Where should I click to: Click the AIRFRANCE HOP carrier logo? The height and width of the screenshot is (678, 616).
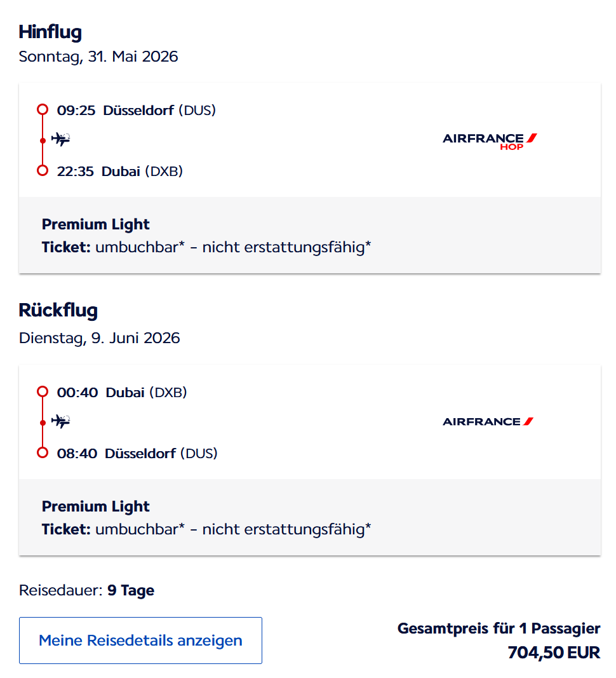click(x=489, y=139)
